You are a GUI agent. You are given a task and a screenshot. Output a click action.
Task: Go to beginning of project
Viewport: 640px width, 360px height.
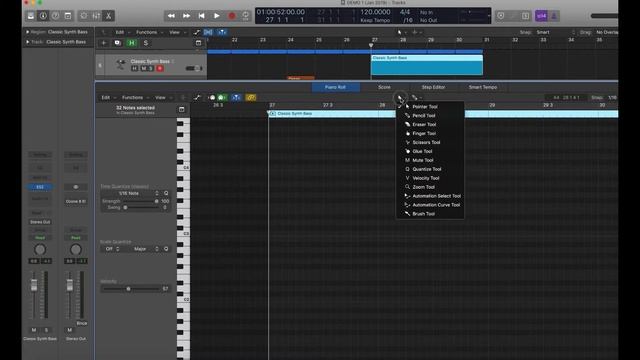[x=201, y=16]
